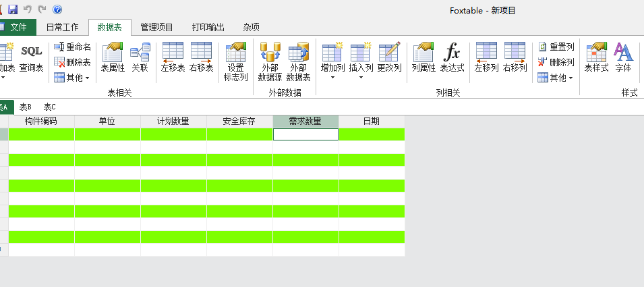
Task: Click the 重命名 button
Action: coord(73,47)
